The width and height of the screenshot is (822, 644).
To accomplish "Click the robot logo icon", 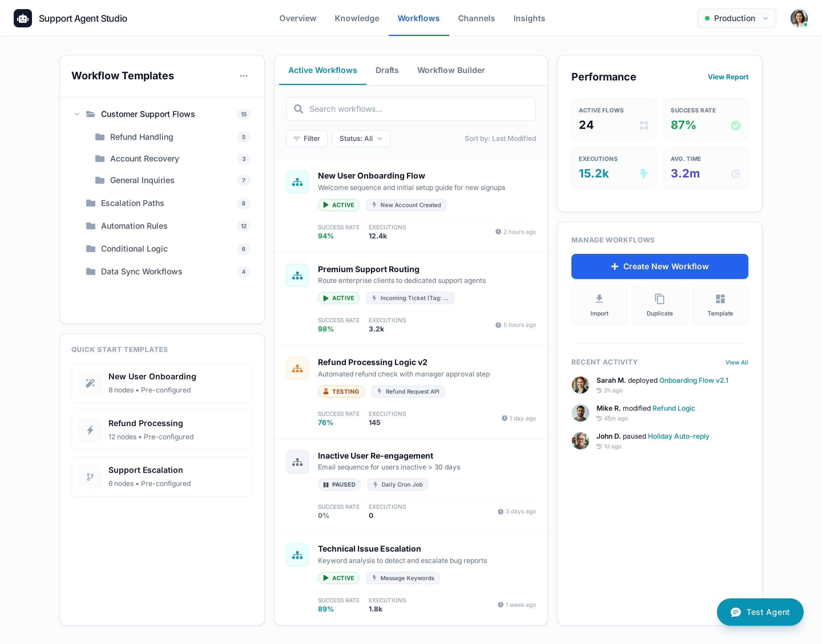I will (23, 18).
